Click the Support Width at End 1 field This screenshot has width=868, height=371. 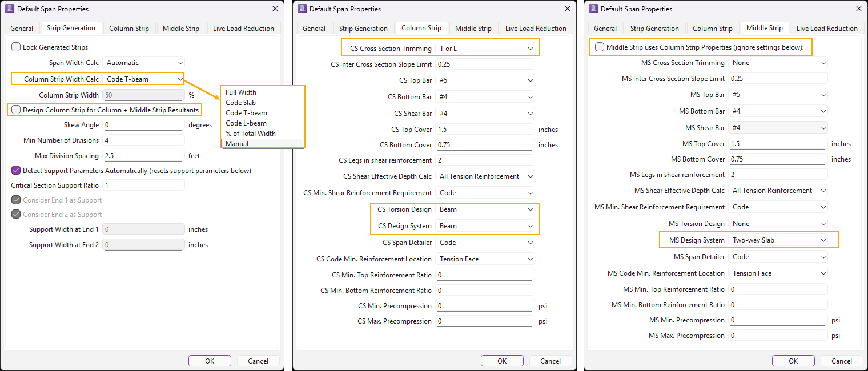click(144, 229)
